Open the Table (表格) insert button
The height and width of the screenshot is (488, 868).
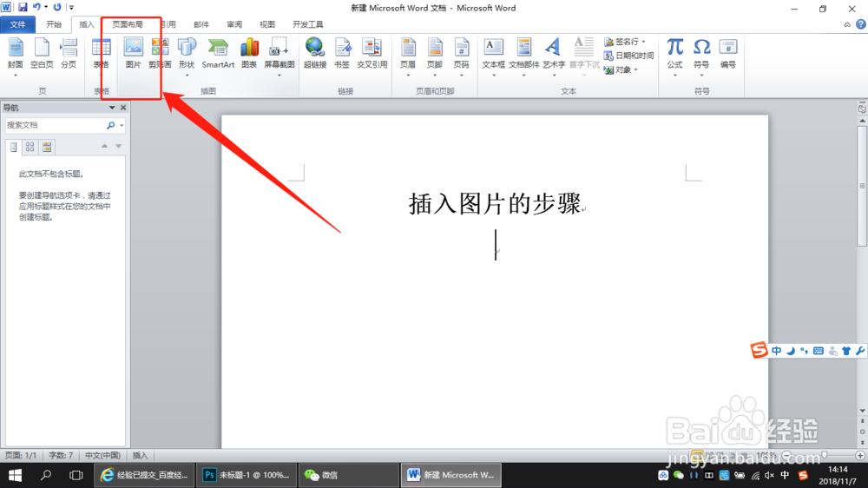click(101, 57)
